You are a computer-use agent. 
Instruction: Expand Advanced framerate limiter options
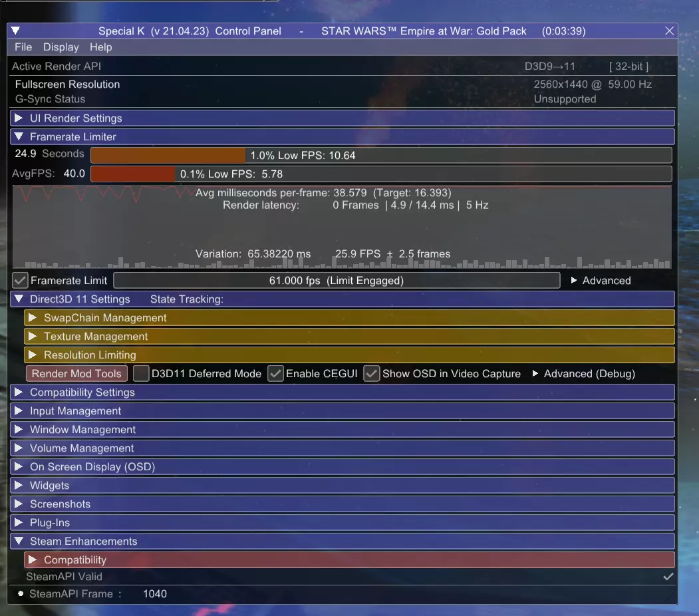pos(601,280)
